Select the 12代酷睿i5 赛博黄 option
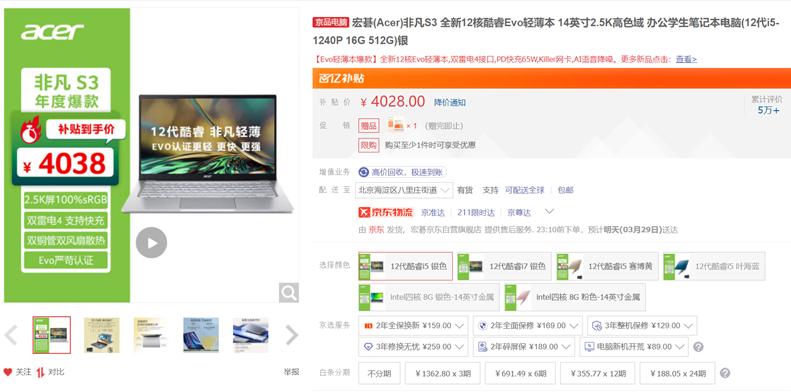 pyautogui.click(x=607, y=266)
